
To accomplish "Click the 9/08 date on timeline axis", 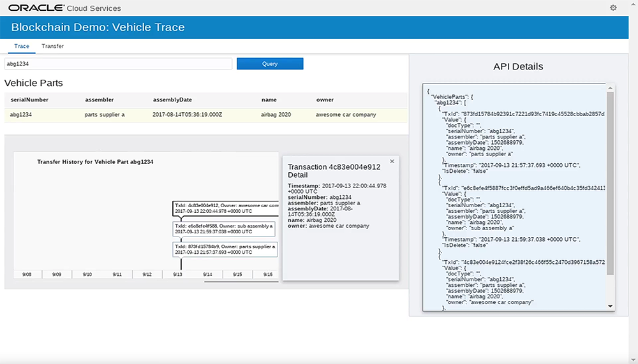I will (27, 275).
